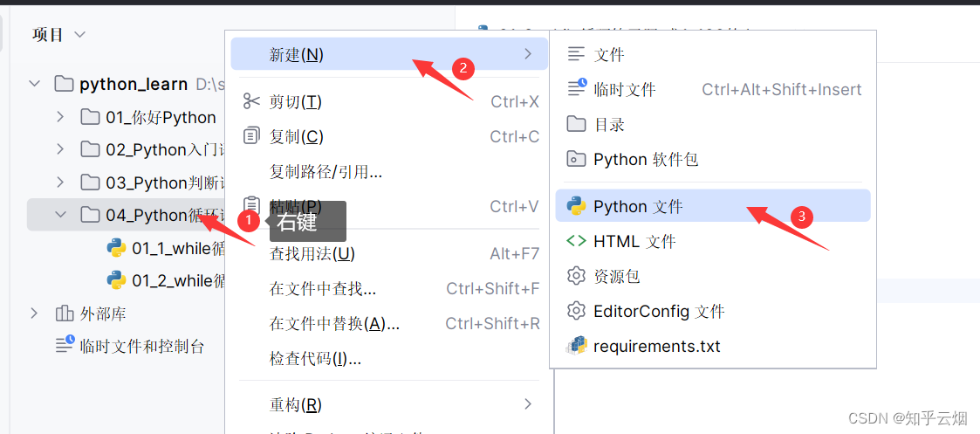
Task: Click the Python logo beside Python 文件
Action: coord(576,206)
